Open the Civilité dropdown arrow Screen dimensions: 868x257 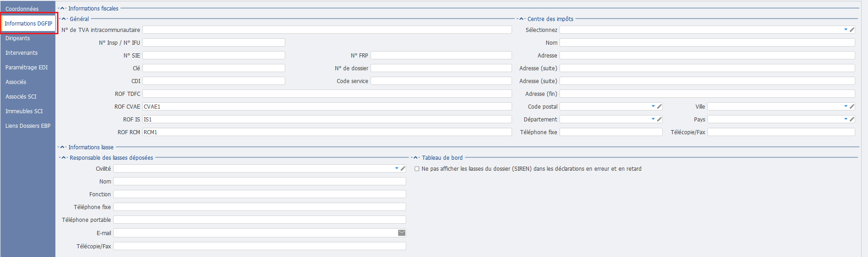click(397, 168)
